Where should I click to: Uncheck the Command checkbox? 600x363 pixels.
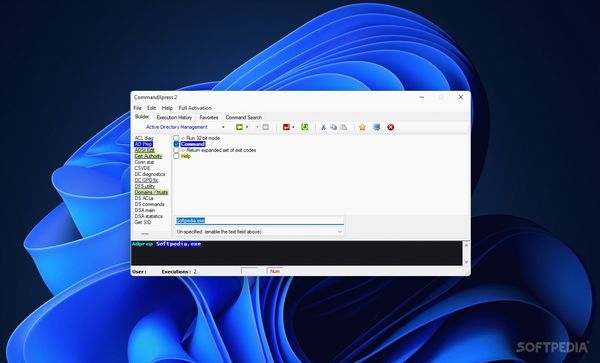coord(176,144)
